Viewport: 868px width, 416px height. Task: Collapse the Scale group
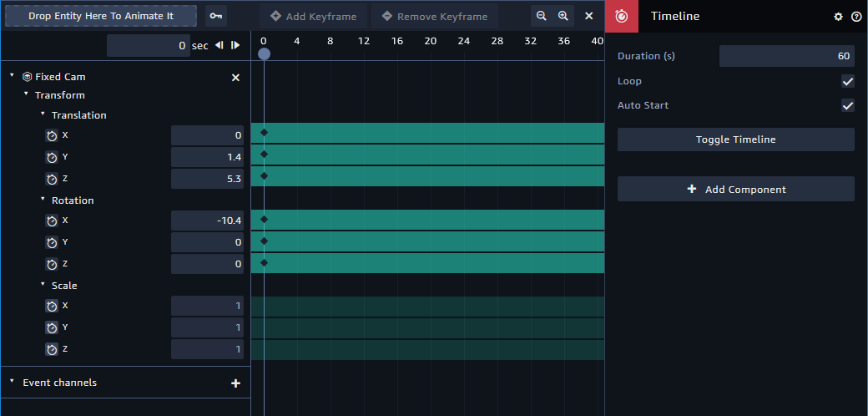tap(43, 284)
